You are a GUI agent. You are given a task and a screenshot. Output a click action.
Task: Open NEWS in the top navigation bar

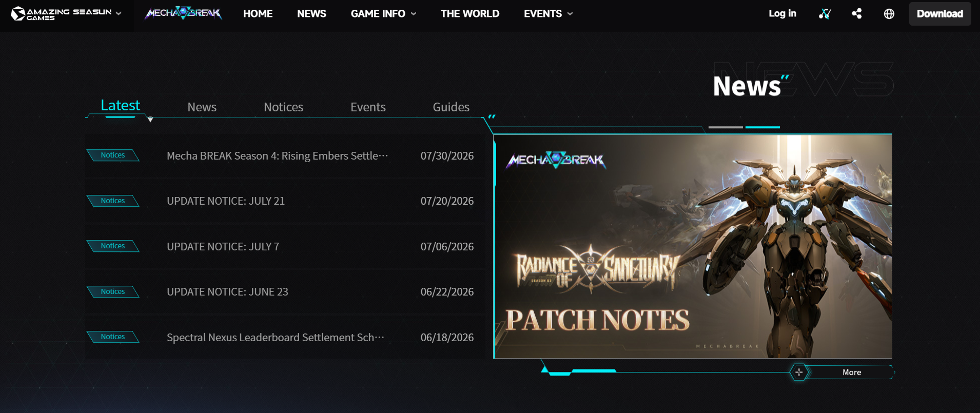pyautogui.click(x=311, y=14)
